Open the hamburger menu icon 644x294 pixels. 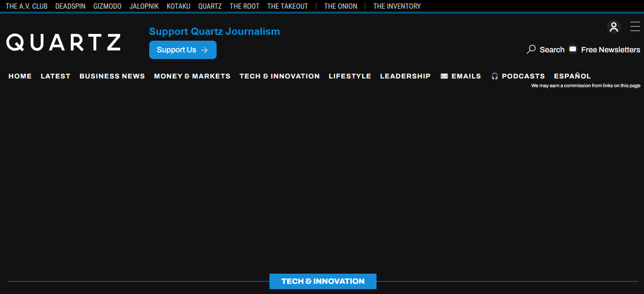(635, 27)
